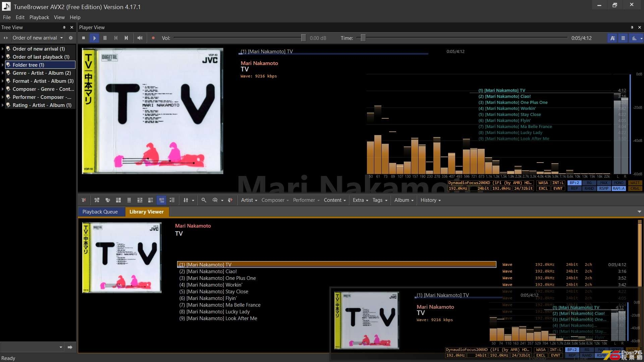Viewport: 644px width, 362px height.
Task: Switch to the Playback Queue tab
Action: [x=100, y=212]
